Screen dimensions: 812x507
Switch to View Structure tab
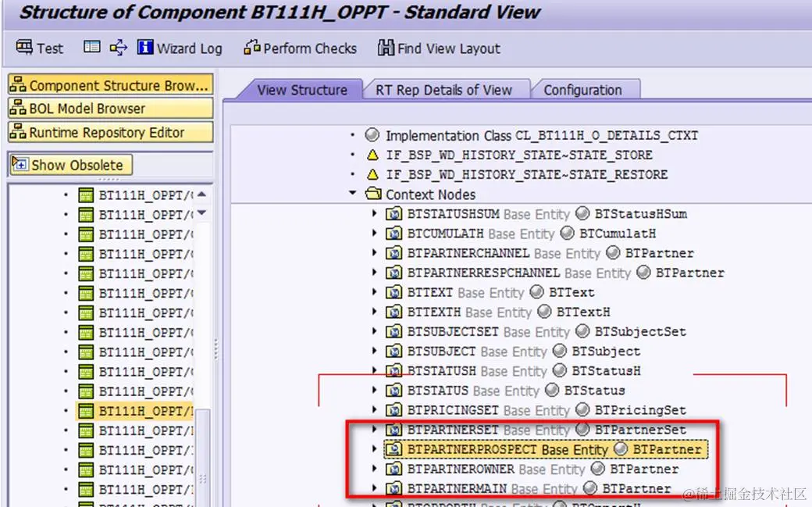point(302,90)
